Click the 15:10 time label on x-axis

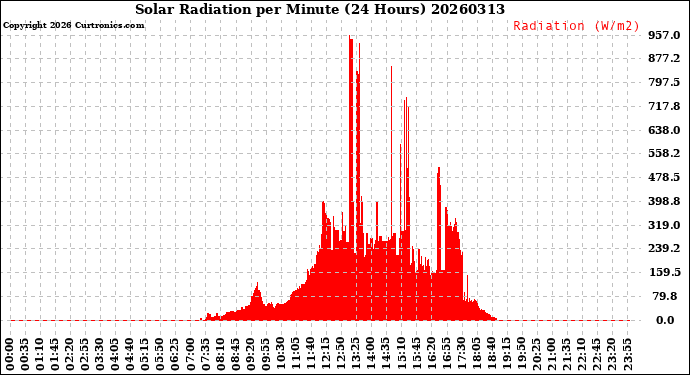tap(401, 355)
